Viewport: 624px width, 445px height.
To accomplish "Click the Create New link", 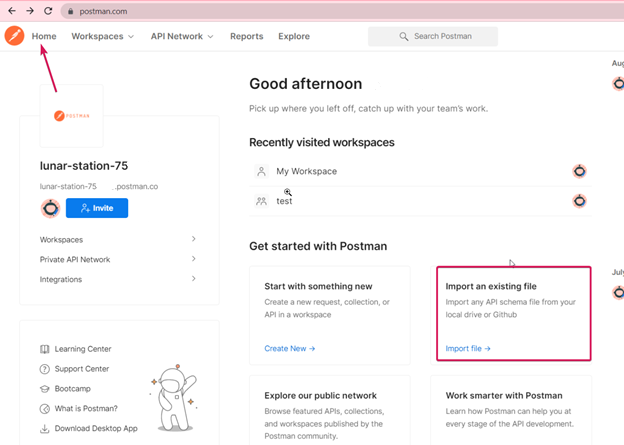I will tap(290, 349).
